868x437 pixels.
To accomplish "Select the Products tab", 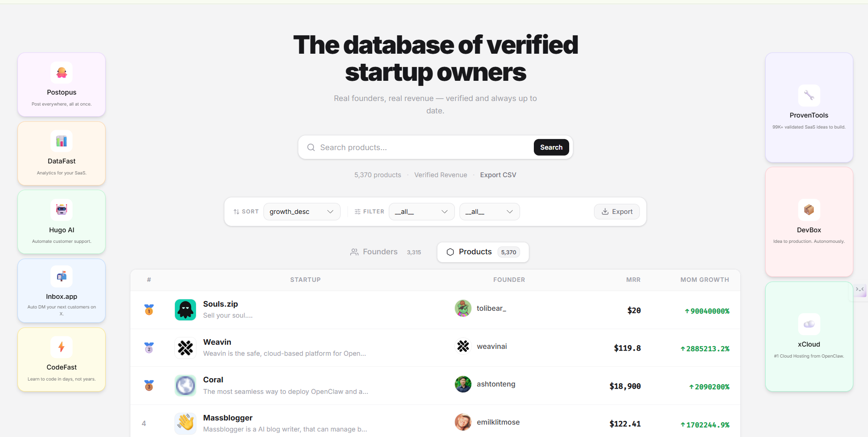I will pyautogui.click(x=483, y=252).
